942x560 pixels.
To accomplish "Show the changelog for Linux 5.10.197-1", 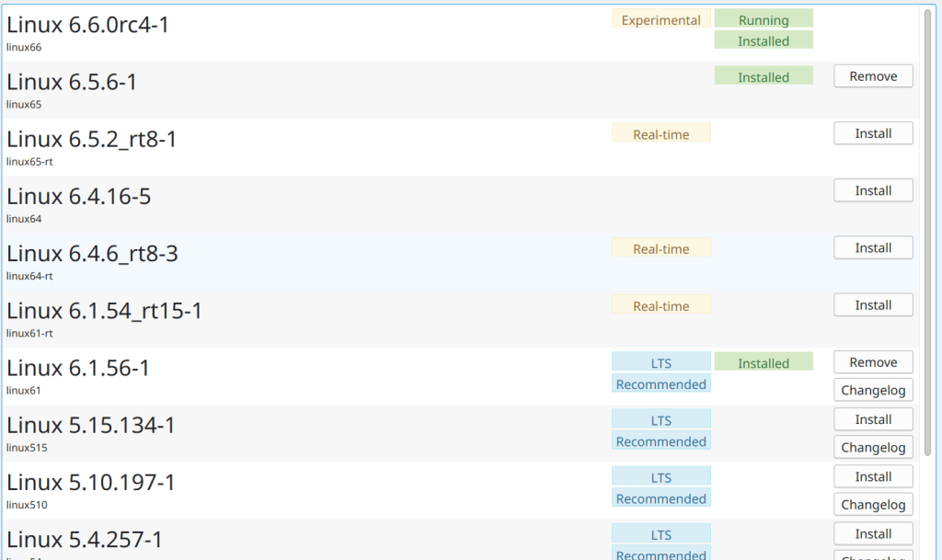I will tap(873, 504).
